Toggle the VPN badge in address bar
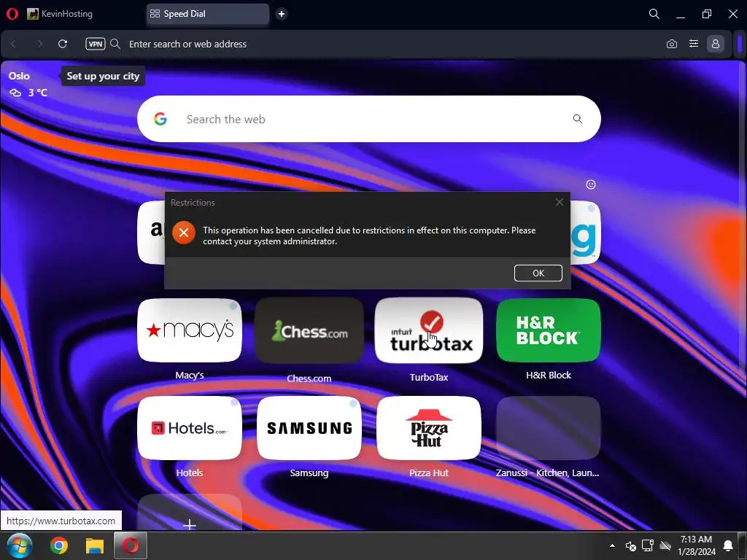This screenshot has width=747, height=560. (96, 44)
